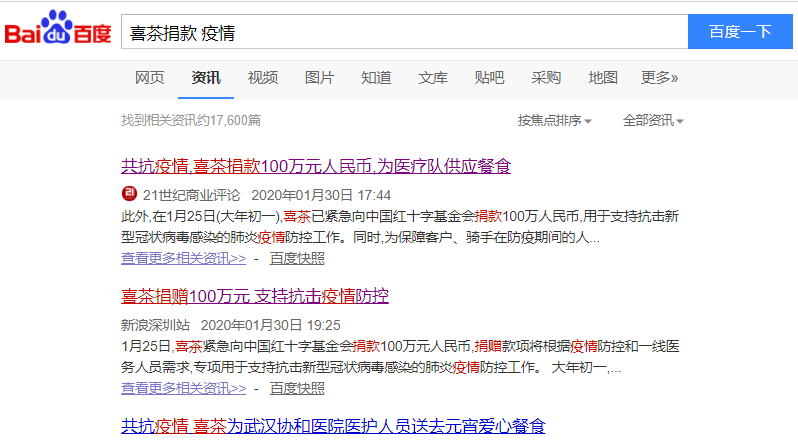Select the 资讯 tab
The height and width of the screenshot is (440, 798).
pos(206,78)
